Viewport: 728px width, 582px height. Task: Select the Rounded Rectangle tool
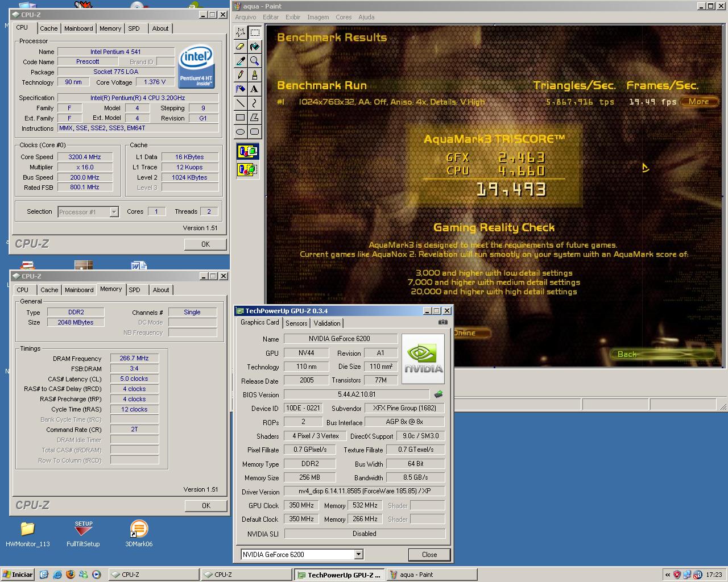tap(254, 132)
